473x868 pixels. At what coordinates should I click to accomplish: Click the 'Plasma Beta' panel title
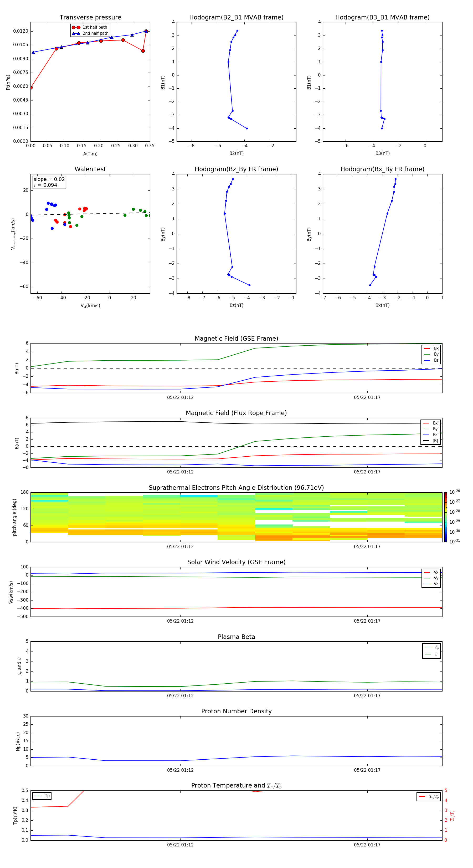236,637
